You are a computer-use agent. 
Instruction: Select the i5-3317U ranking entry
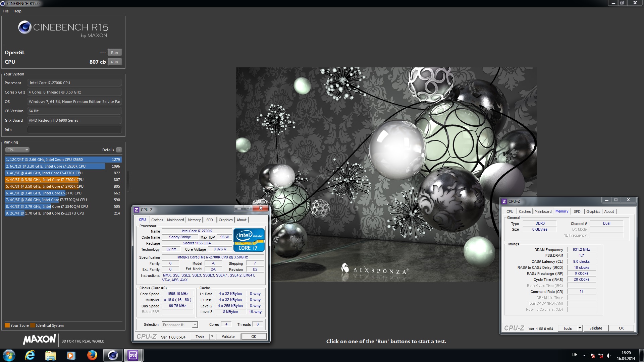click(x=63, y=213)
